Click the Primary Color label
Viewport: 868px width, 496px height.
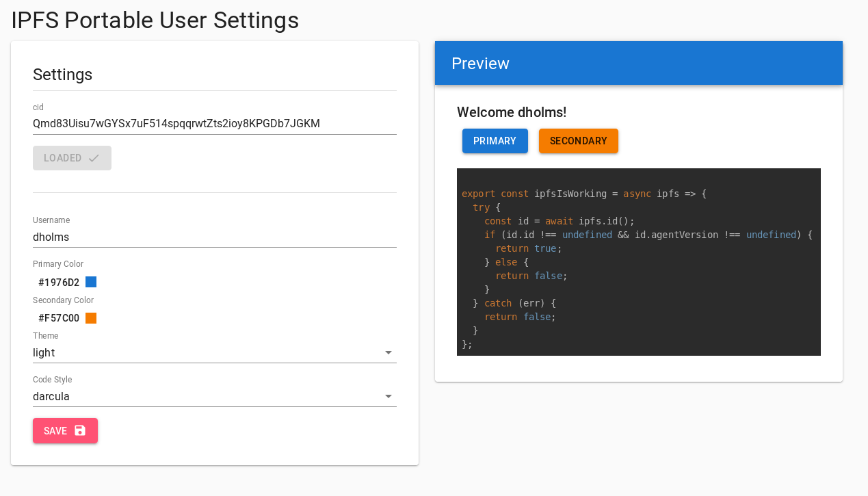tap(58, 264)
